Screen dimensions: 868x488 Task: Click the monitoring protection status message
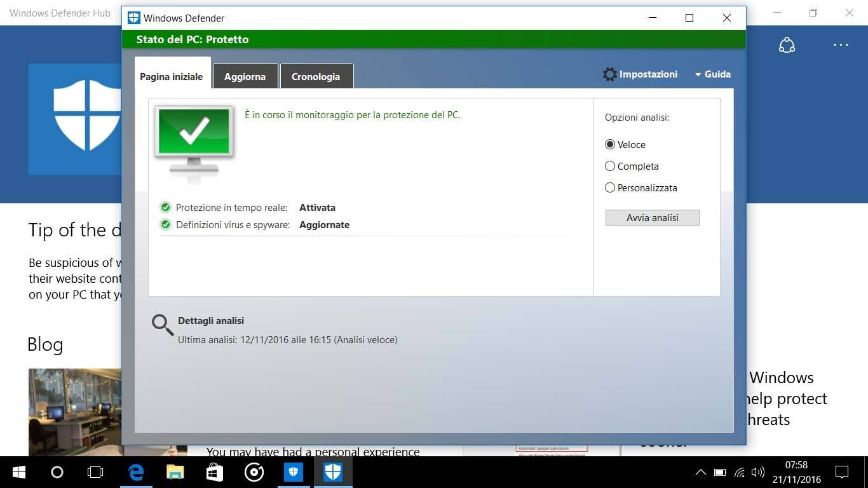coord(352,115)
